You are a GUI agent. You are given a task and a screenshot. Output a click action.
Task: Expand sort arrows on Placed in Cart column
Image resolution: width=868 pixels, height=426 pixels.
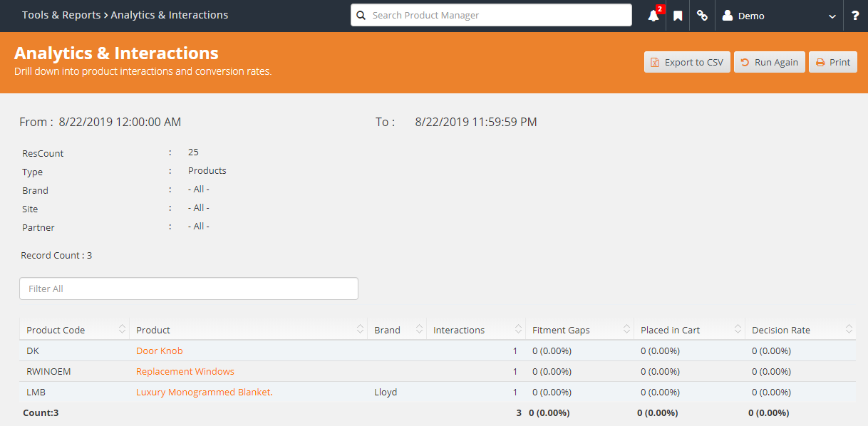pyautogui.click(x=738, y=329)
